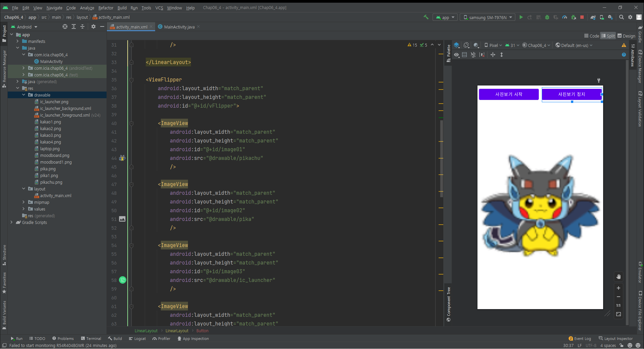Screen dimensions: 644x349
Task: Activate the pan hand tool
Action: (x=619, y=277)
